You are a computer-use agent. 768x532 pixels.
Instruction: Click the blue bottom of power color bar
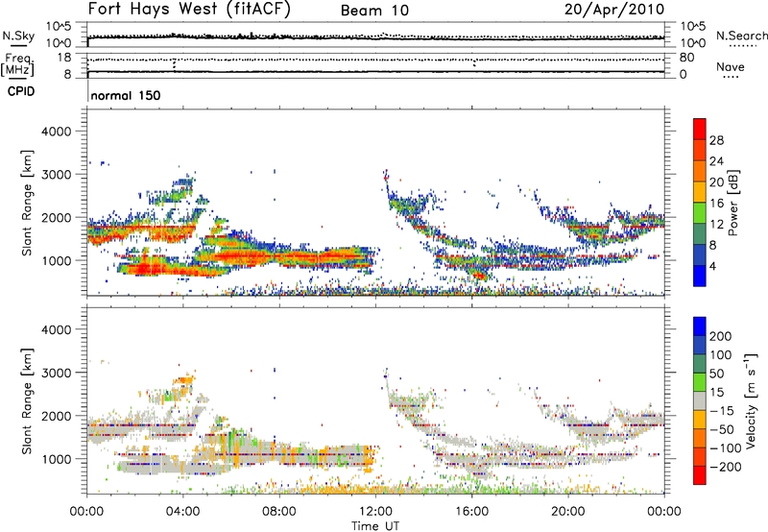[x=700, y=276]
